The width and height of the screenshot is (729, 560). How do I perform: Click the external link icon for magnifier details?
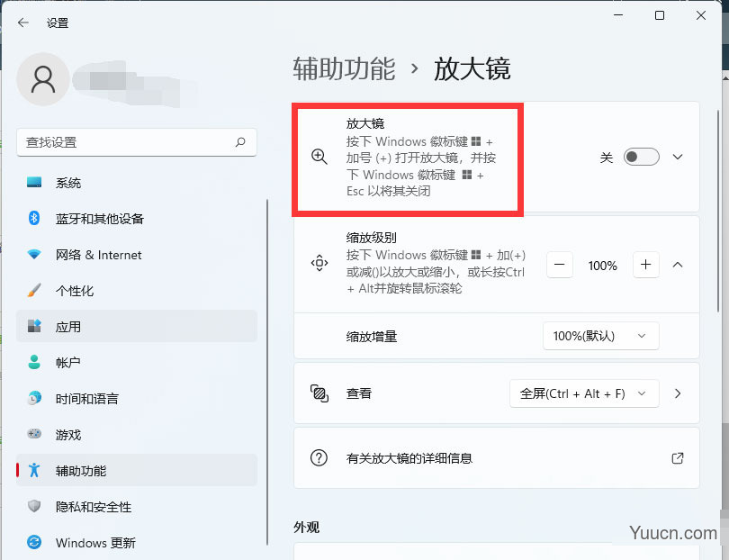click(x=678, y=458)
